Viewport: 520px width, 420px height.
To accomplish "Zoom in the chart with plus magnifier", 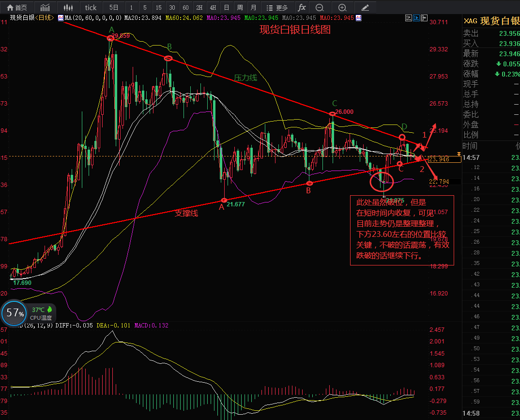I will 342,7.
